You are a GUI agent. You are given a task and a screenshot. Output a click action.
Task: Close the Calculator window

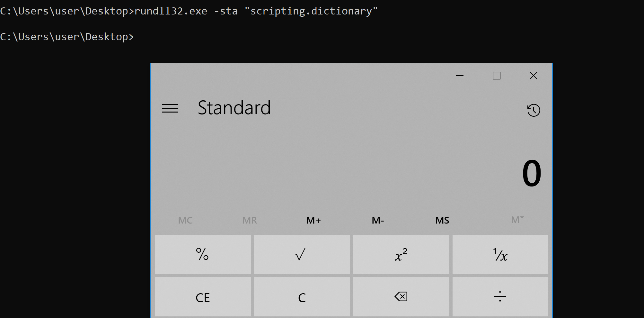533,76
